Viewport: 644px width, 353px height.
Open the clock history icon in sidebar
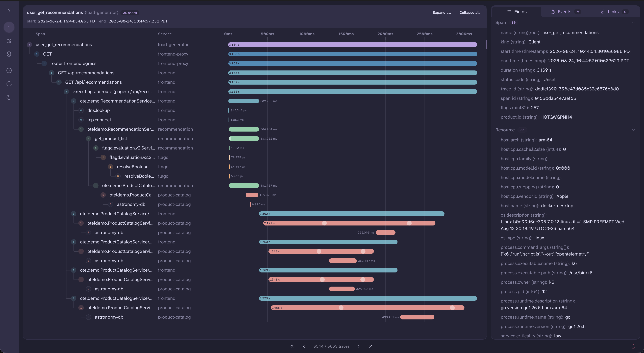point(9,70)
